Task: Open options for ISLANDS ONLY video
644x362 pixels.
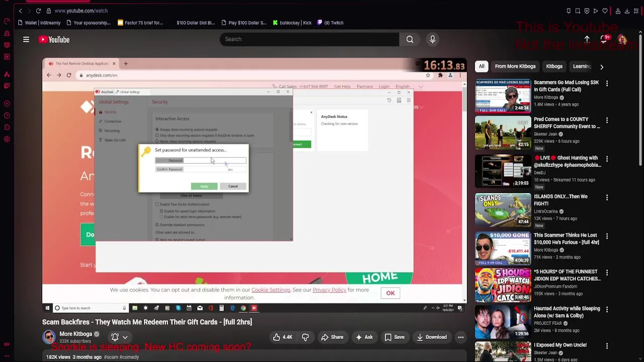Action: pyautogui.click(x=607, y=197)
